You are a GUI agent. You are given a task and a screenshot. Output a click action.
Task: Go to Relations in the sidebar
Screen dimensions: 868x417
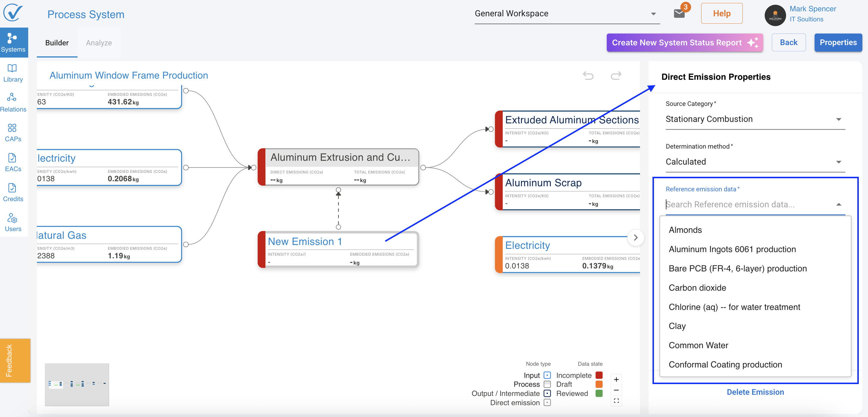[12, 98]
